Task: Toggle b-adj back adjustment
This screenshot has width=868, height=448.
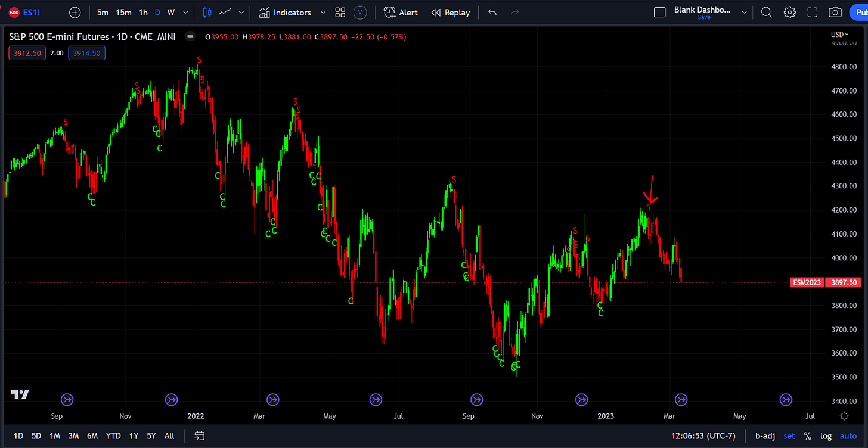Action: point(765,436)
